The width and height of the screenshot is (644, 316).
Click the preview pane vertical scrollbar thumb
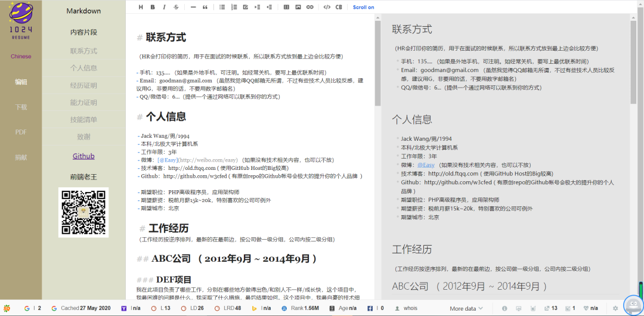click(x=633, y=61)
